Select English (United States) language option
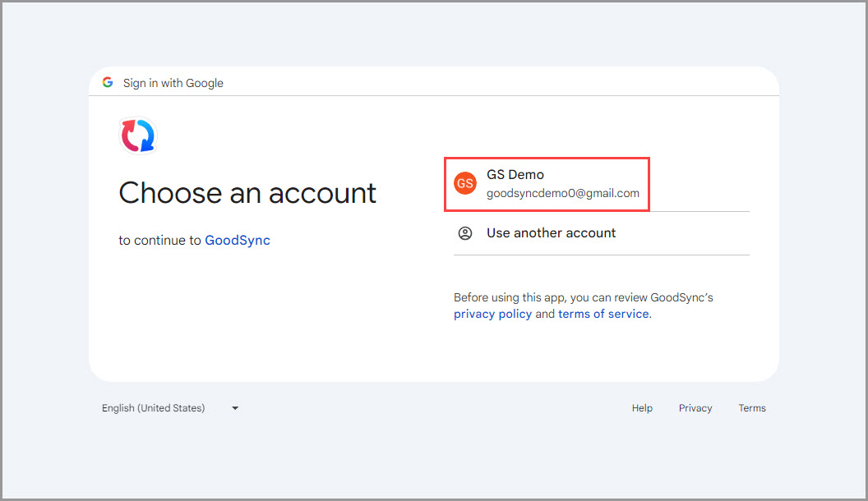868x501 pixels. coord(152,407)
